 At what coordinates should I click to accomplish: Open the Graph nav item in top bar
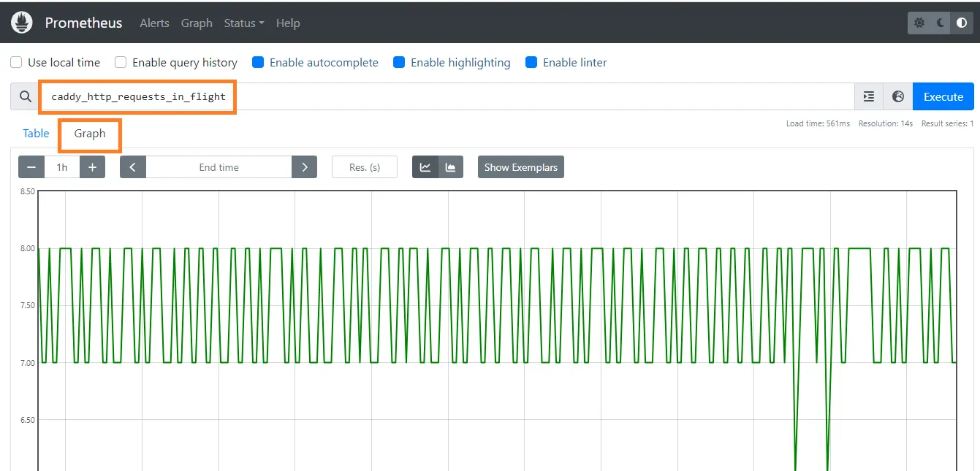click(197, 23)
